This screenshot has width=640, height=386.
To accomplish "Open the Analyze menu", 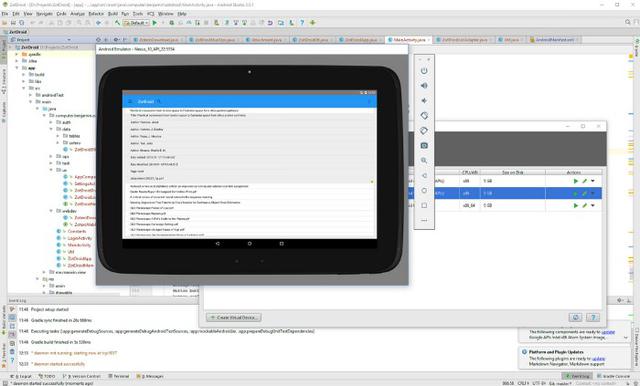I will [77, 14].
